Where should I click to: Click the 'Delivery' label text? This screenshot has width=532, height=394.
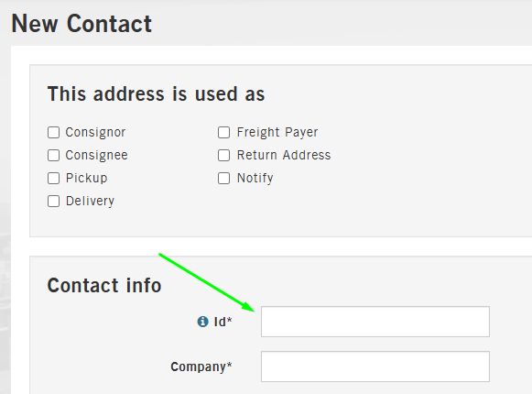(90, 201)
